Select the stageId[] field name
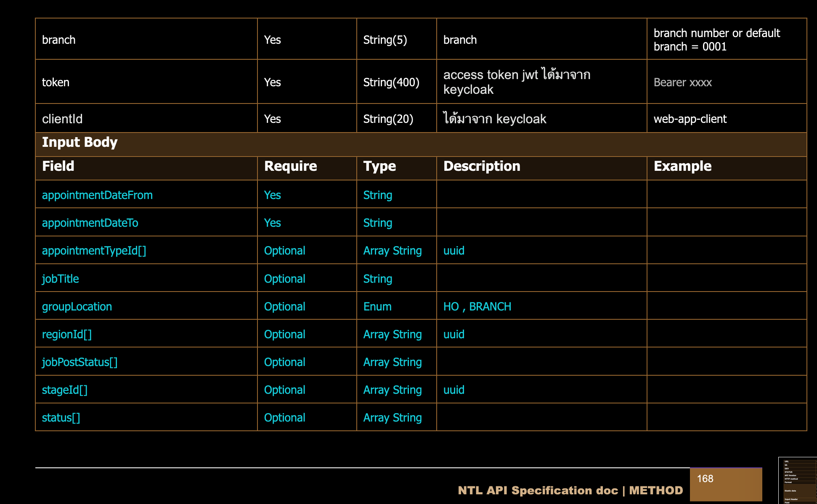The height and width of the screenshot is (504, 817). [65, 390]
